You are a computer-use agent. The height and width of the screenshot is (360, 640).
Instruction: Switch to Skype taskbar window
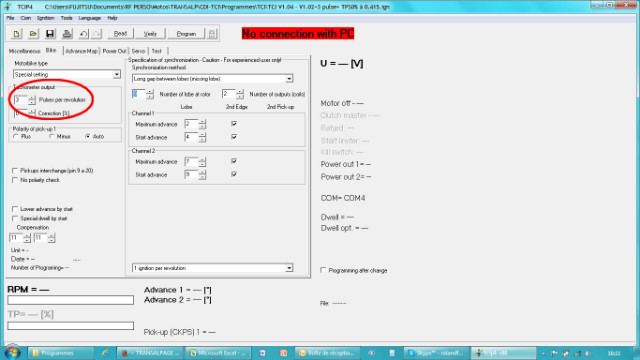coord(436,353)
